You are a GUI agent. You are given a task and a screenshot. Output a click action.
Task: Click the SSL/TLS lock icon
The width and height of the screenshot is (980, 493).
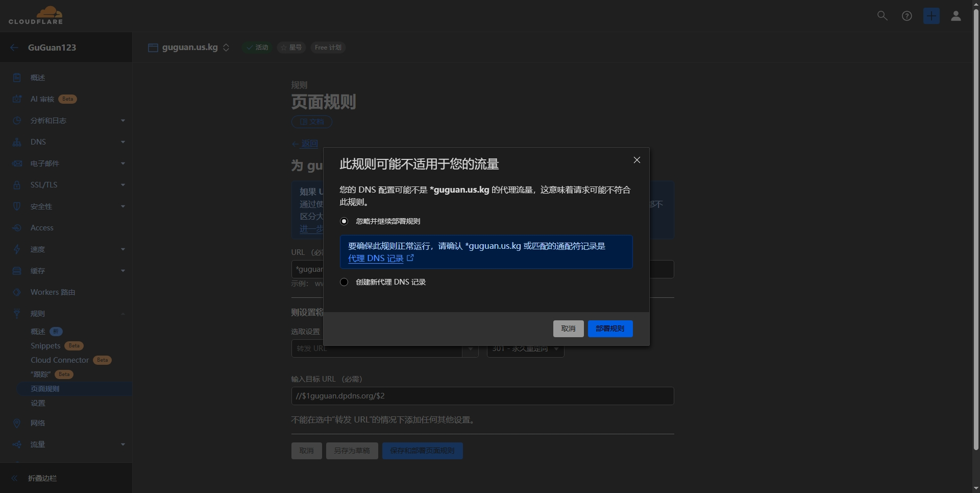click(x=17, y=185)
